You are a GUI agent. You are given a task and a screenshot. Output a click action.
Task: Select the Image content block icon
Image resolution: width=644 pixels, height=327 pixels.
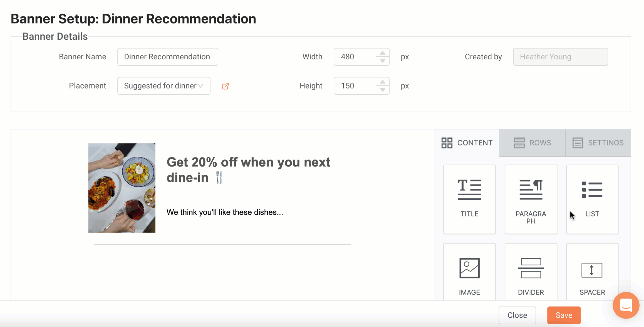click(x=469, y=268)
